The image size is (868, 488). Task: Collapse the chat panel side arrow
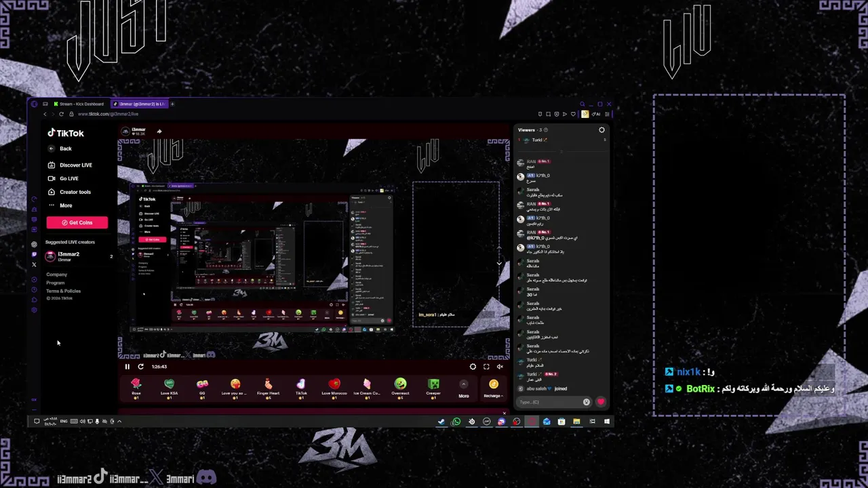tap(499, 263)
